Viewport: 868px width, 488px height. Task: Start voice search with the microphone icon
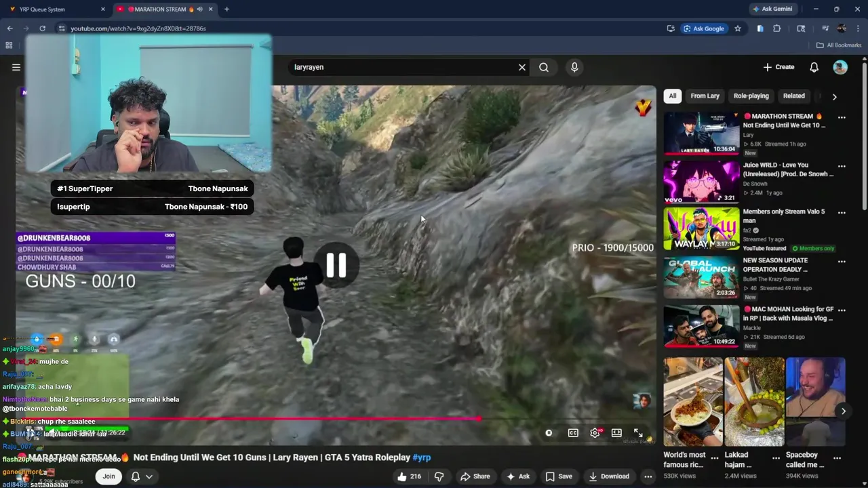(574, 67)
